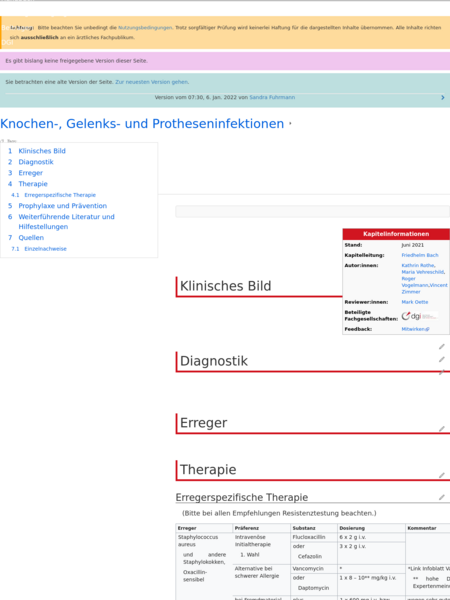Jump to '3 Erreger' in contents
The height and width of the screenshot is (600, 450).
point(26,173)
